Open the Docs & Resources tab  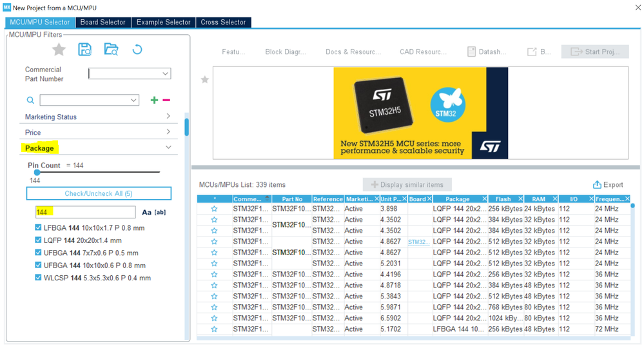[353, 52]
